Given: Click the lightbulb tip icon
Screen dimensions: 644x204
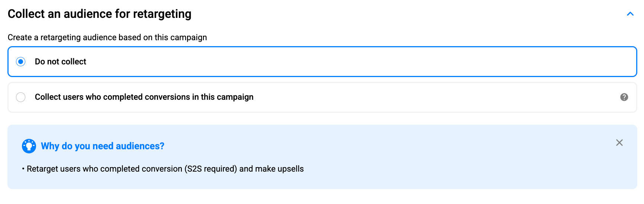Looking at the screenshot, I should [x=29, y=146].
